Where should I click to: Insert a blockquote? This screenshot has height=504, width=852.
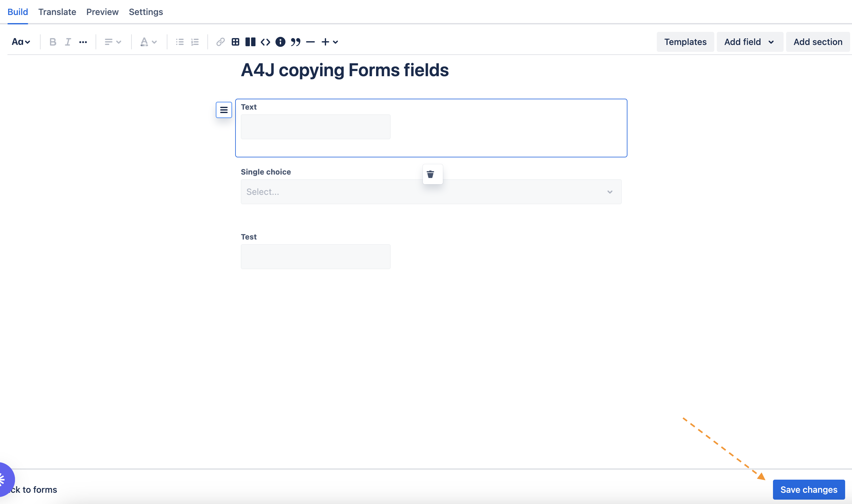pyautogui.click(x=296, y=42)
